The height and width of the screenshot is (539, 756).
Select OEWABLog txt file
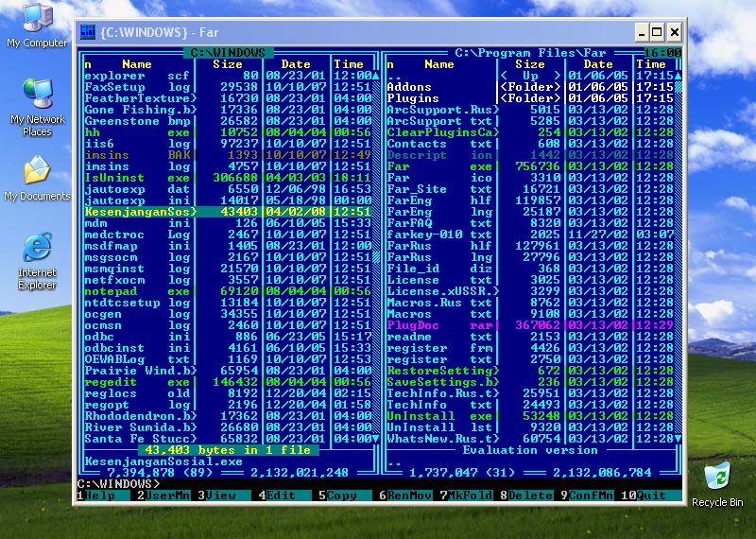(228, 359)
